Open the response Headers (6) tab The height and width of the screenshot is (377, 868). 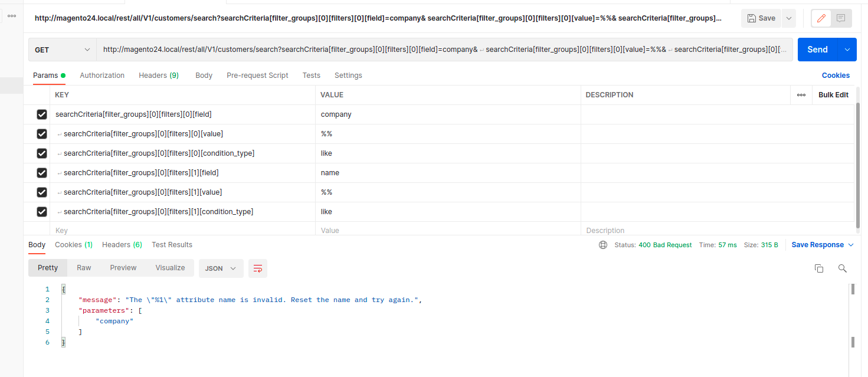tap(122, 245)
